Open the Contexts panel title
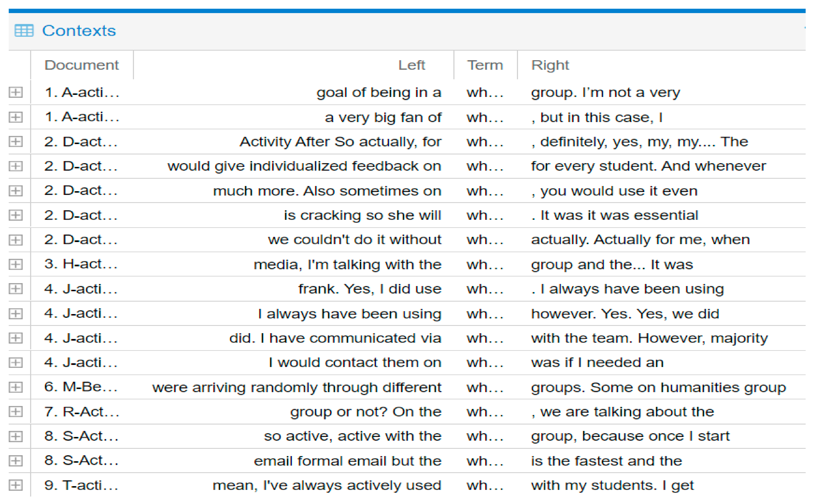Viewport: 815px width, 504px height. coord(79,31)
